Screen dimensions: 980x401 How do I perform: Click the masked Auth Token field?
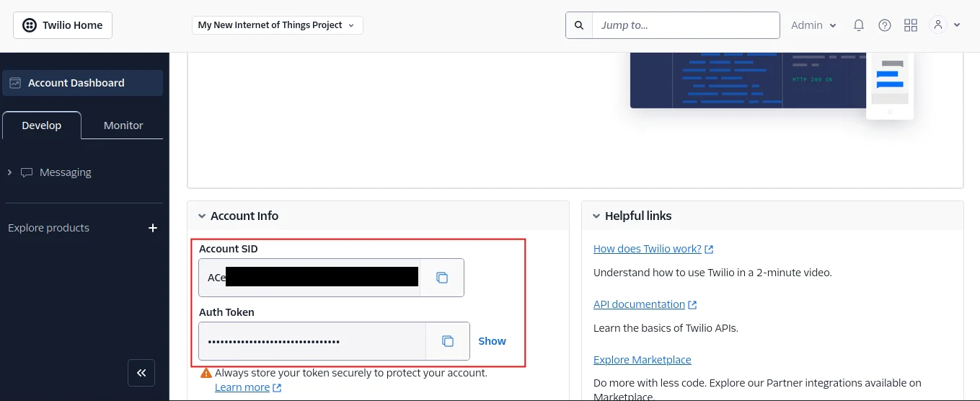click(312, 341)
